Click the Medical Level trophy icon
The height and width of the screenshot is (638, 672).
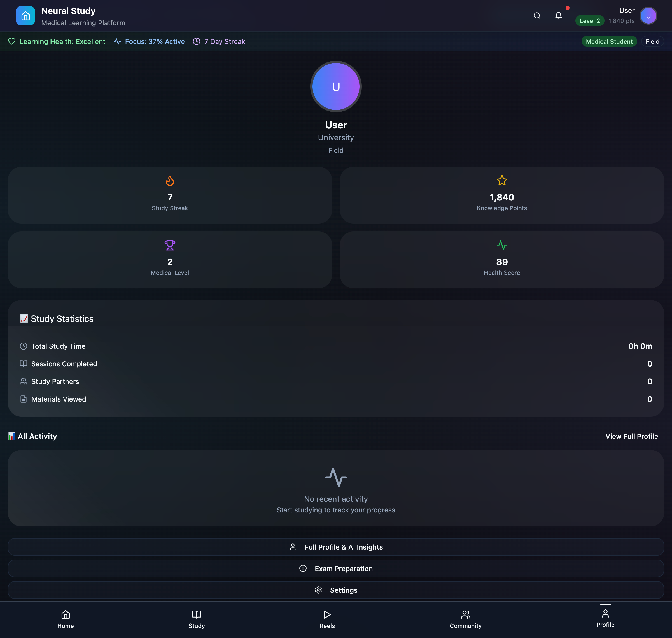pos(170,245)
